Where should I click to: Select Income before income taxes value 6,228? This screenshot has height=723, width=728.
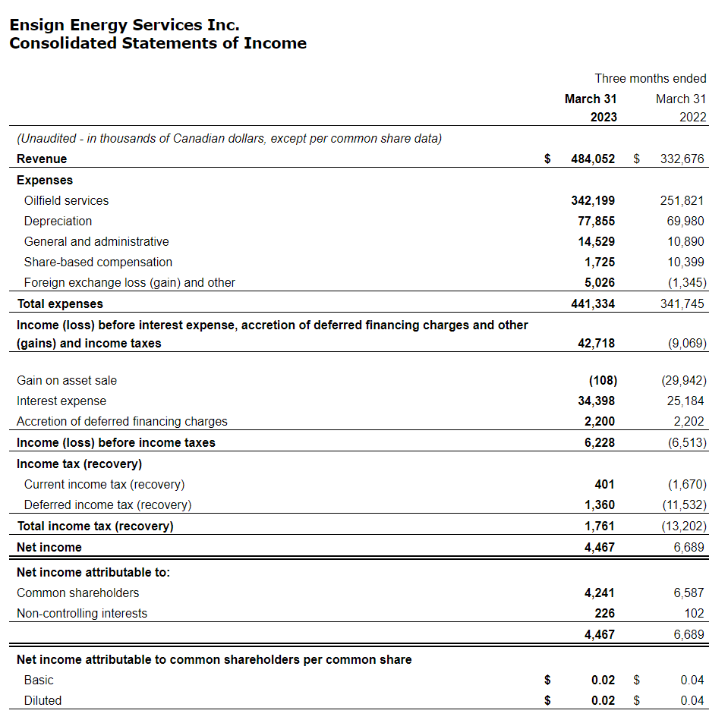pos(600,443)
